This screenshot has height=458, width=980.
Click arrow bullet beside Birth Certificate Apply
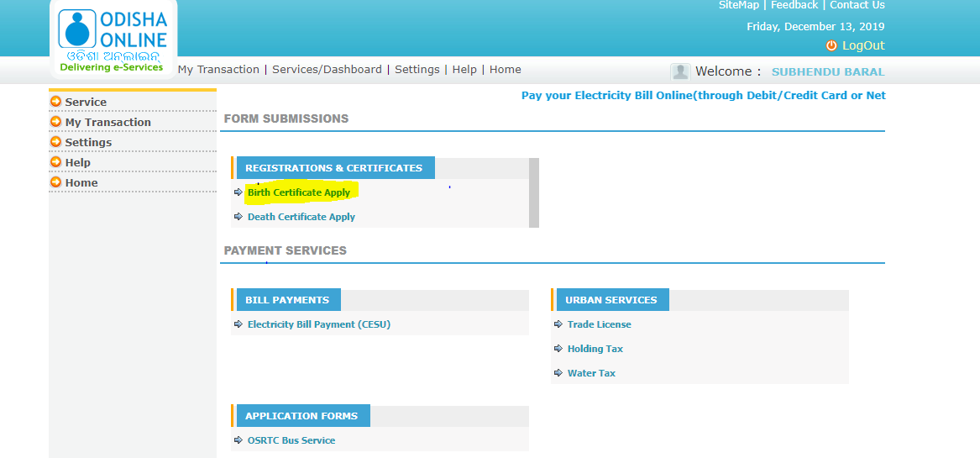[238, 192]
